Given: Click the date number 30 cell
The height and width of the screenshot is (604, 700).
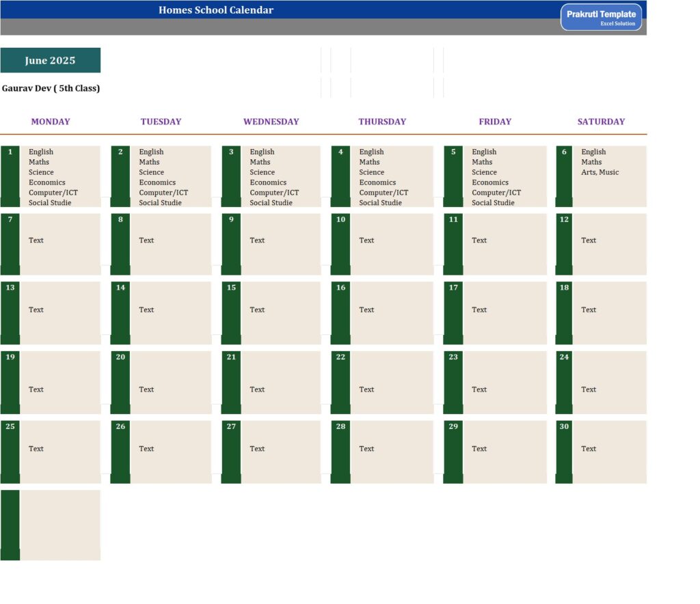Looking at the screenshot, I should click(x=564, y=426).
